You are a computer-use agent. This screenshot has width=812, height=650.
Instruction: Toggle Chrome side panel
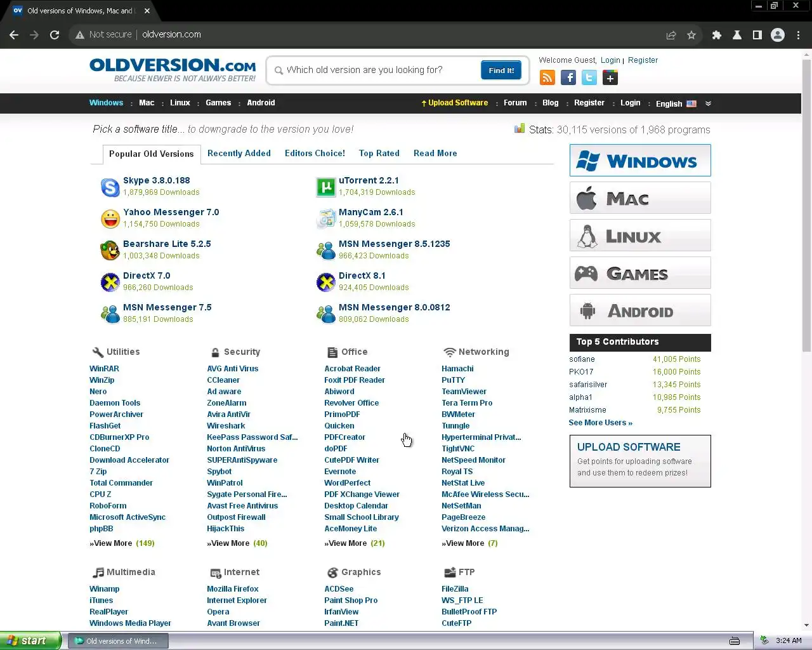point(757,35)
